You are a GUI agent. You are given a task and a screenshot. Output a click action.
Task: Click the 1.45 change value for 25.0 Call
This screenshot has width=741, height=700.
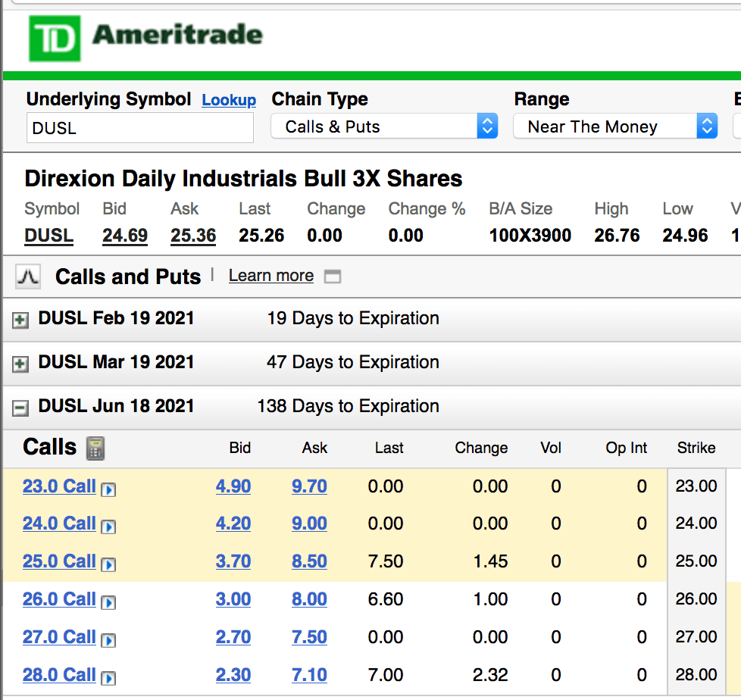[490, 561]
